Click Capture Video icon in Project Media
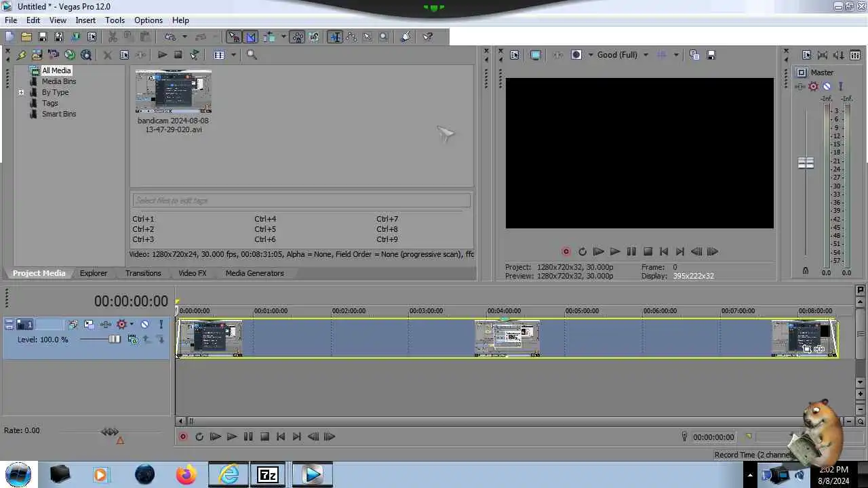The width and height of the screenshot is (868, 488). 37,55
